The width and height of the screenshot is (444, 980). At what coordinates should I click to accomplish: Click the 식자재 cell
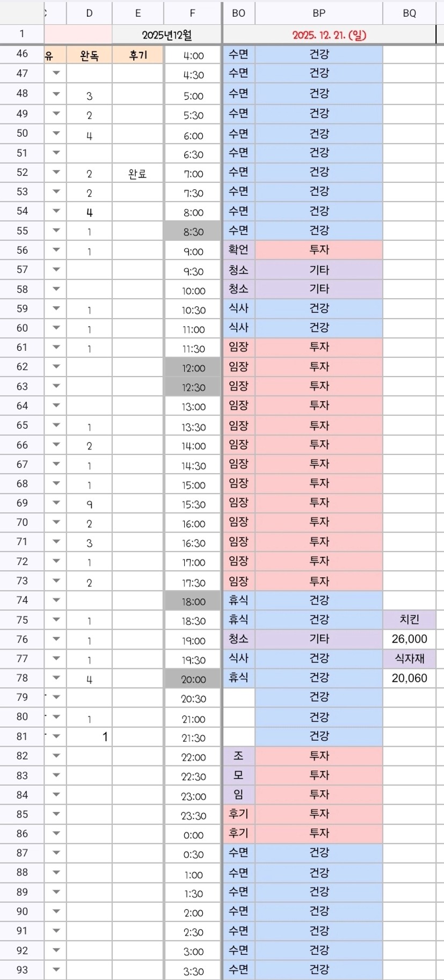(x=409, y=659)
